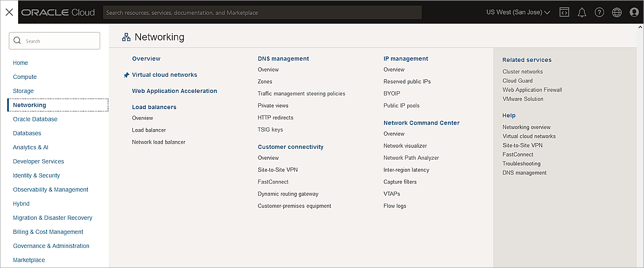This screenshot has width=644, height=268.
Task: Open the help question mark icon
Action: (x=599, y=12)
